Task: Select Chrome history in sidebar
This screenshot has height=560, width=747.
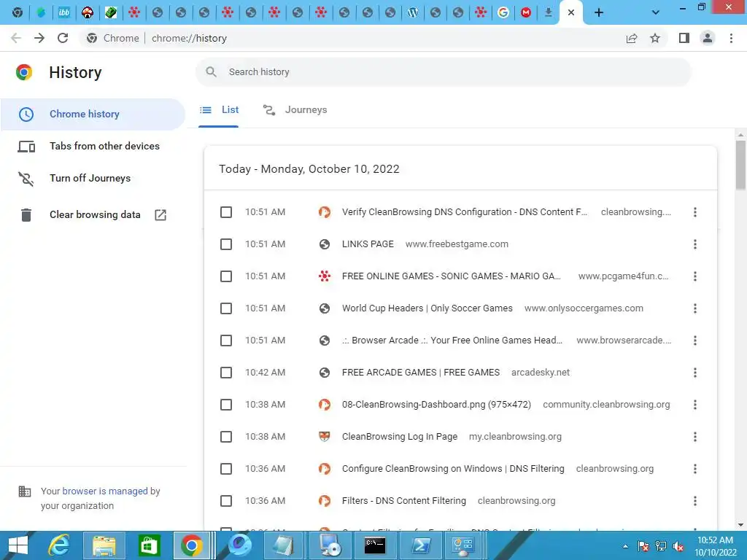Action: tap(93, 114)
